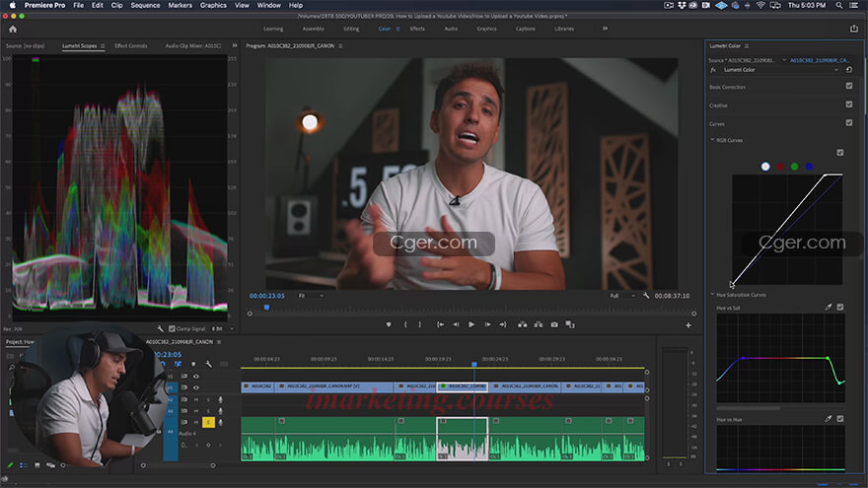Viewport: 868px width, 488px height.
Task: Click the Comparison View icon
Action: click(x=570, y=324)
